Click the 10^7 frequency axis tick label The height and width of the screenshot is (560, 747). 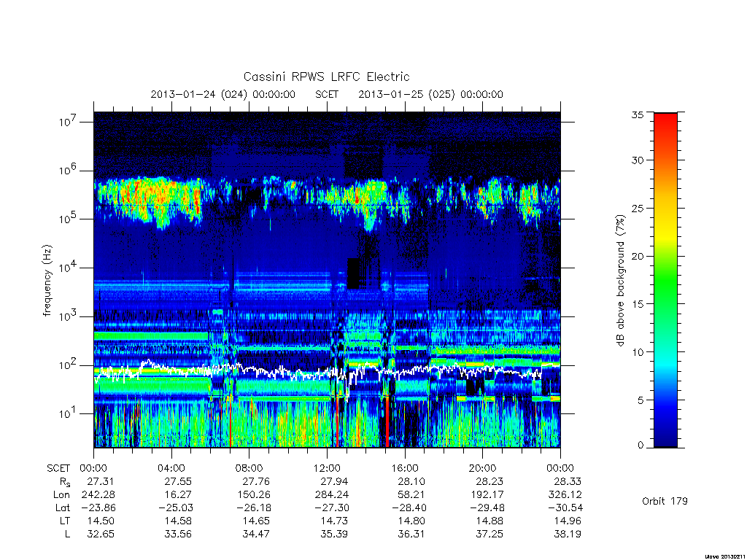pos(68,122)
